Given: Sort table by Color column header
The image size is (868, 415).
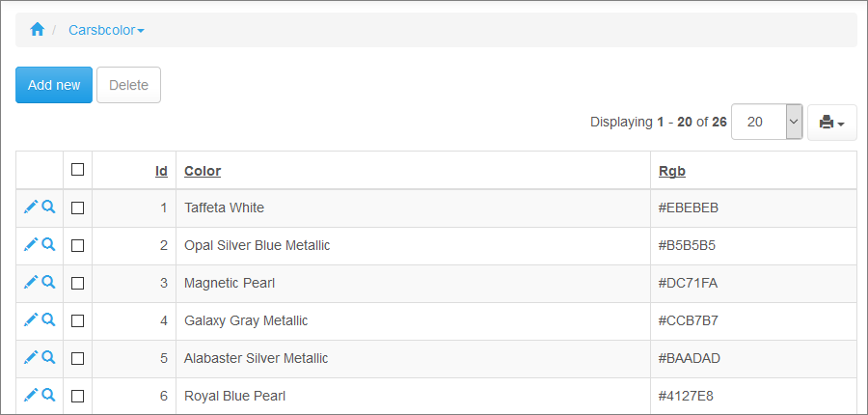Looking at the screenshot, I should click(x=203, y=171).
